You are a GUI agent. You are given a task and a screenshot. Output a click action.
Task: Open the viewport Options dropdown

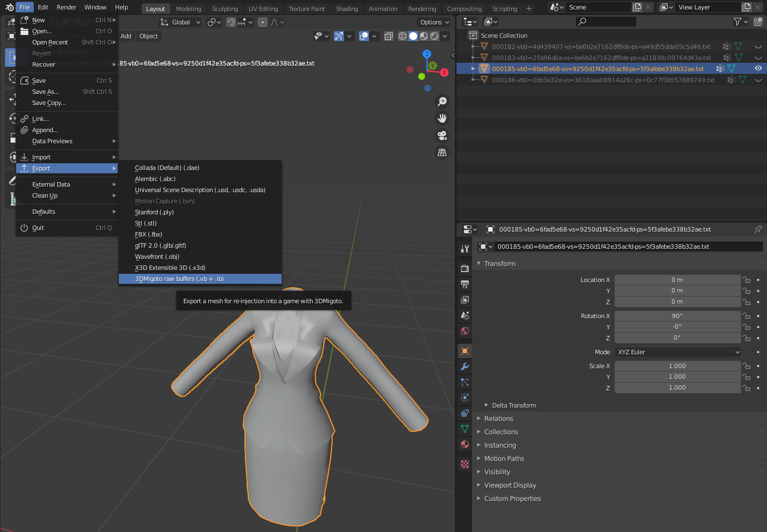[x=434, y=22]
